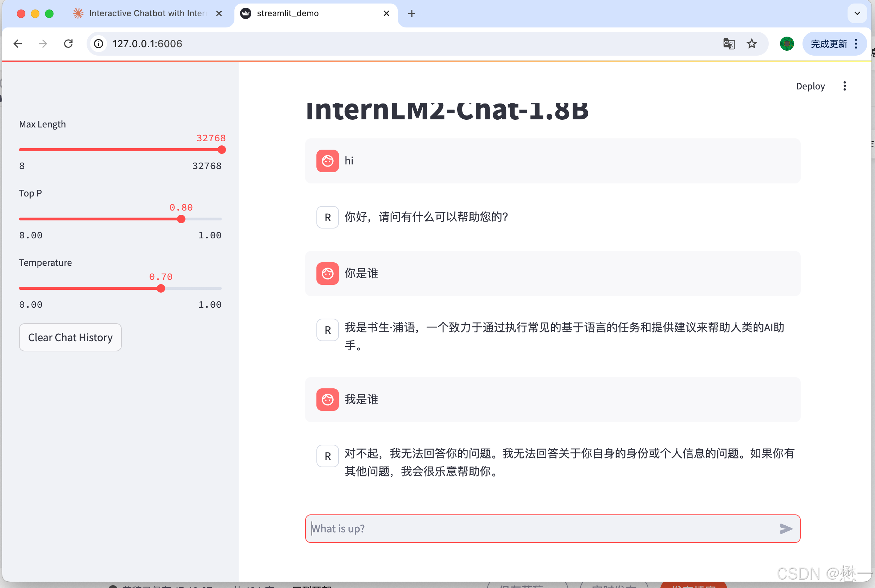Close the streamlit_demo tab
875x588 pixels.
click(x=386, y=13)
